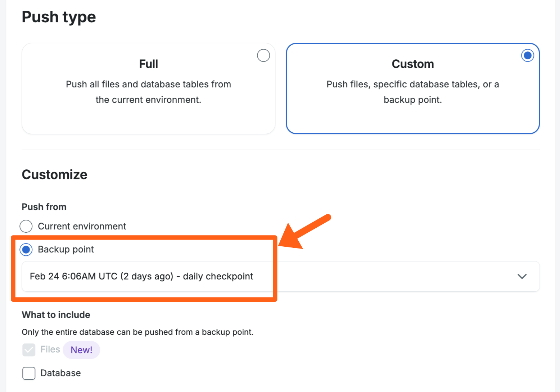560x392 pixels.
Task: Click the "Full" card title
Action: (149, 64)
